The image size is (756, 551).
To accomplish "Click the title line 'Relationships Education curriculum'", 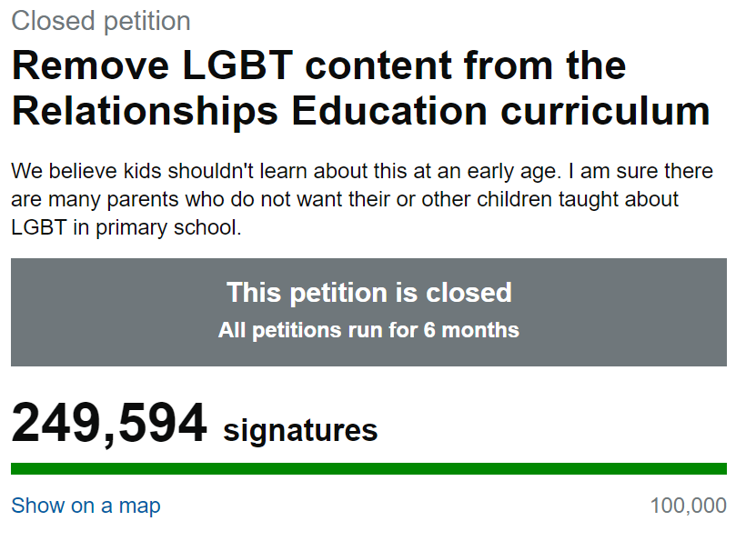I will pos(360,111).
